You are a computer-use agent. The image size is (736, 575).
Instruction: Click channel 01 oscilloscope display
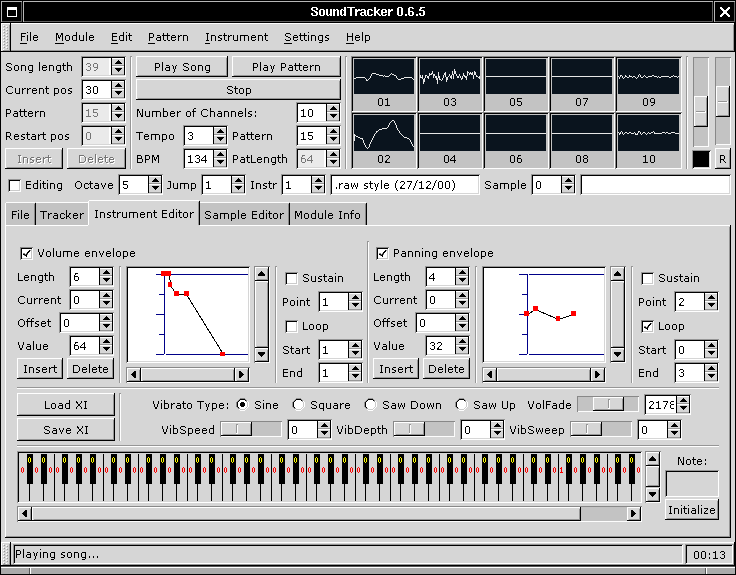tap(384, 76)
